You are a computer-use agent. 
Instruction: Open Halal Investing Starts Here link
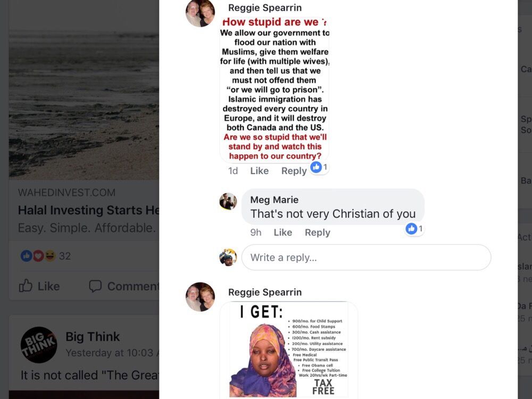tap(88, 210)
